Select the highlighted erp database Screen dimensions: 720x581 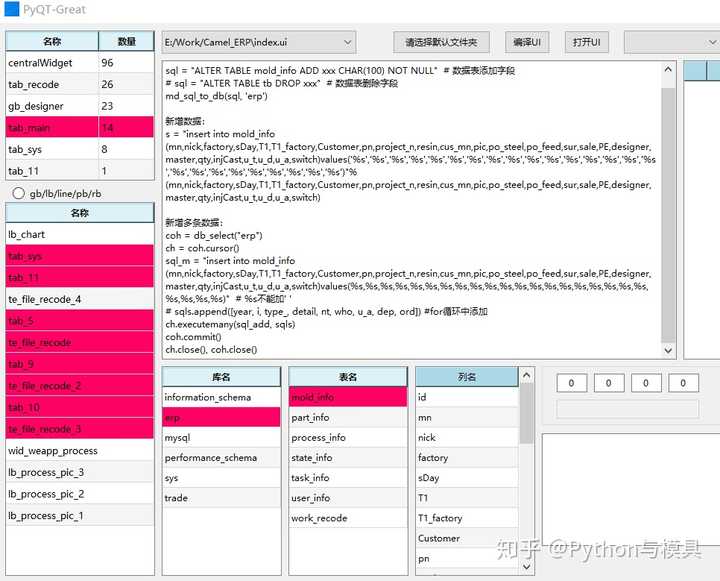click(x=221, y=417)
